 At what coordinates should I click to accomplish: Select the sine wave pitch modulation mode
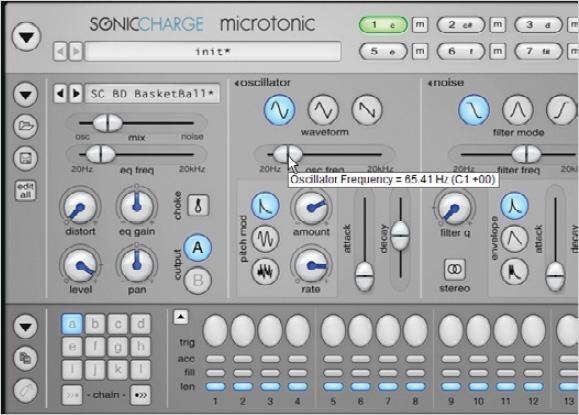[265, 238]
